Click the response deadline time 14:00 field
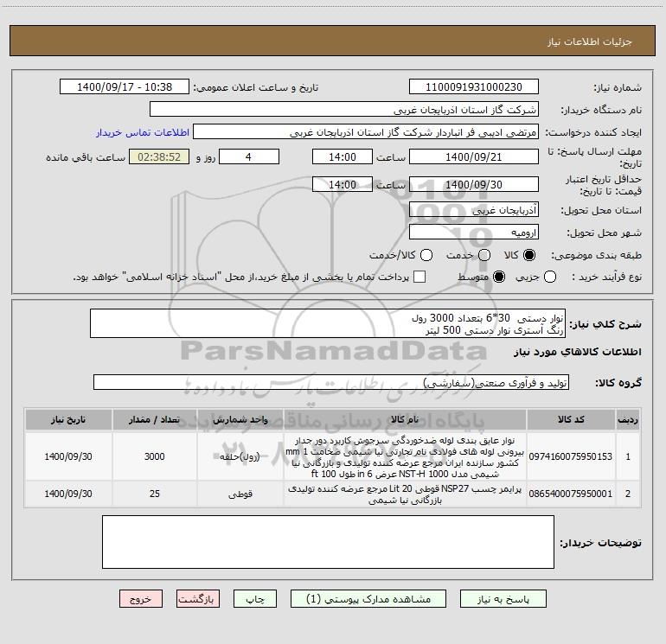 pyautogui.click(x=343, y=157)
